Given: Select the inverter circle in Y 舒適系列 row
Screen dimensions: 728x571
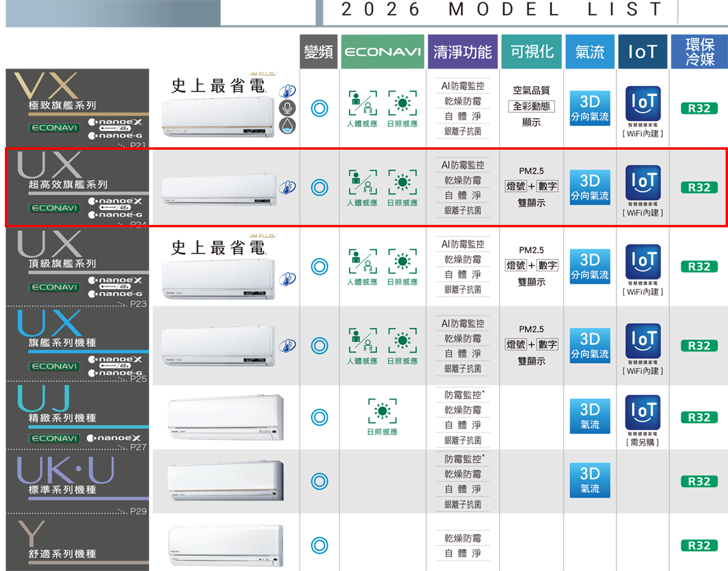Looking at the screenshot, I should tap(319, 545).
